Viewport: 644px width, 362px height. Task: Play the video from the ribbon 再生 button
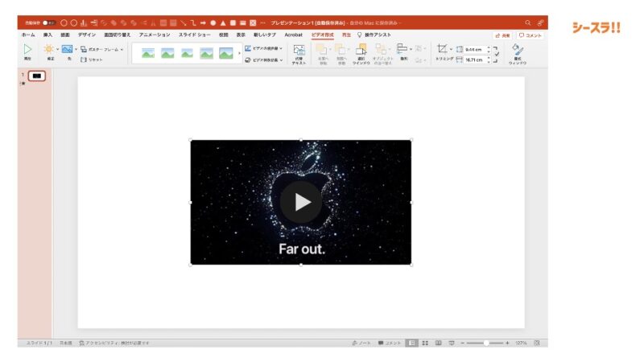(27, 52)
